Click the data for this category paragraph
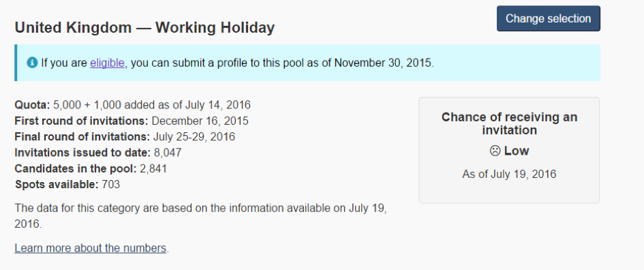The height and width of the screenshot is (270, 644). [201, 215]
